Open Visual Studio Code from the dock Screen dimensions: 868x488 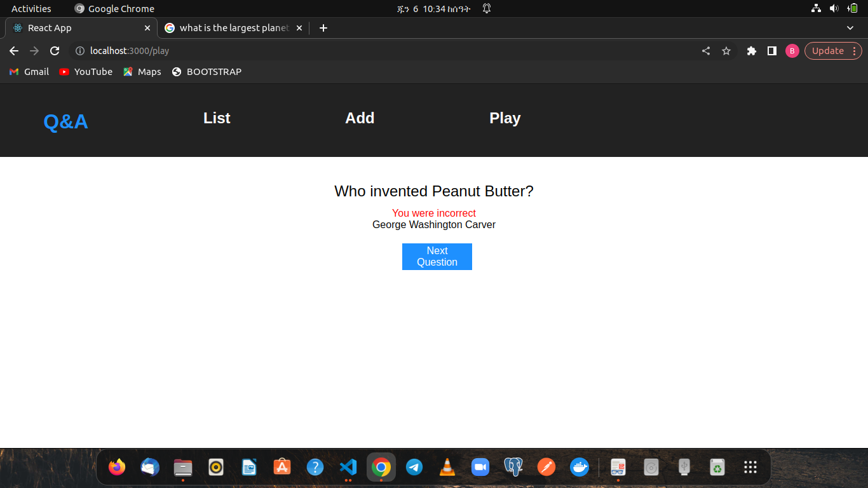348,467
